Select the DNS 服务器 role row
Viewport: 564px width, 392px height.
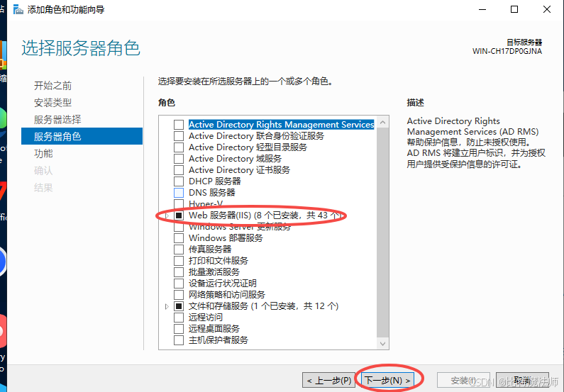pos(212,193)
